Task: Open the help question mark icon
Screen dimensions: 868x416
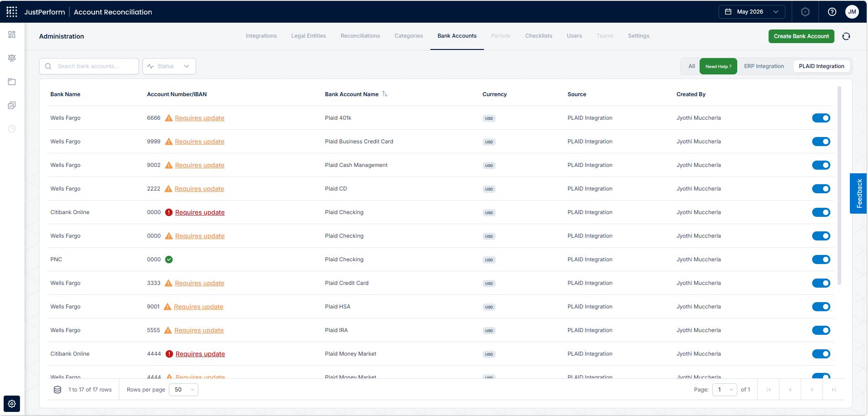Action: (832, 12)
